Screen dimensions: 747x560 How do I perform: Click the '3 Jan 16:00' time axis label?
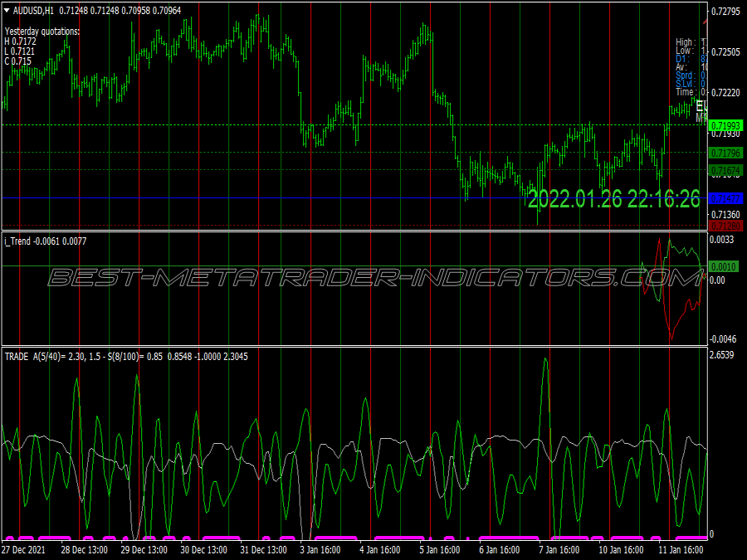point(320,550)
